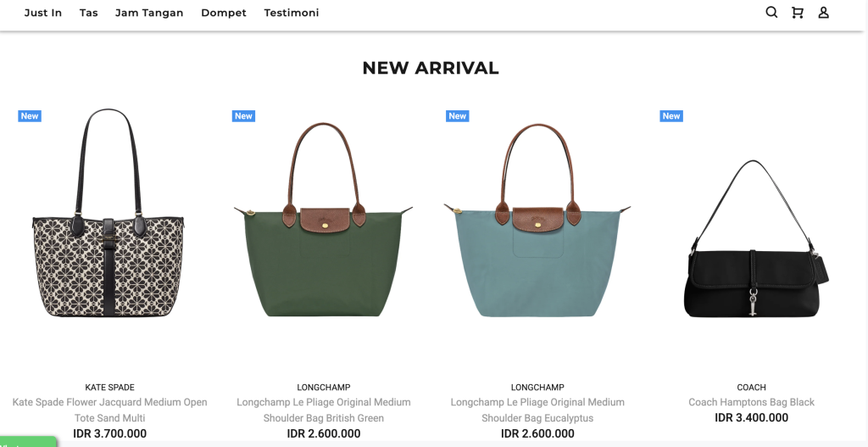
Task: Open the Dompet category
Action: [x=224, y=13]
